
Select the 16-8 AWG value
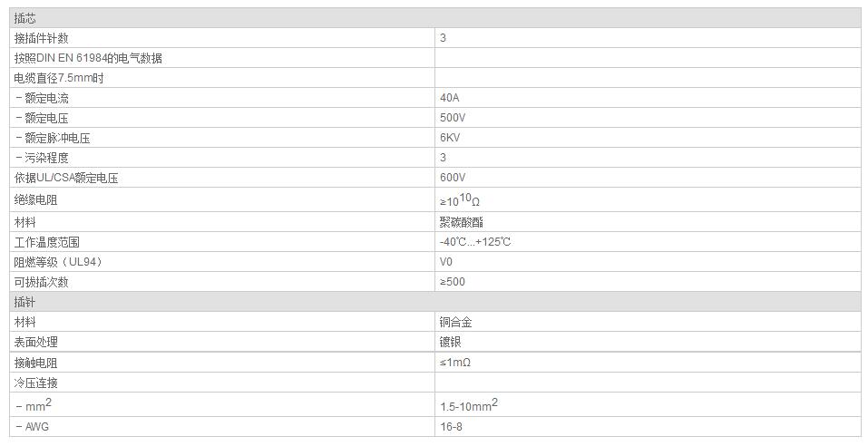point(451,426)
